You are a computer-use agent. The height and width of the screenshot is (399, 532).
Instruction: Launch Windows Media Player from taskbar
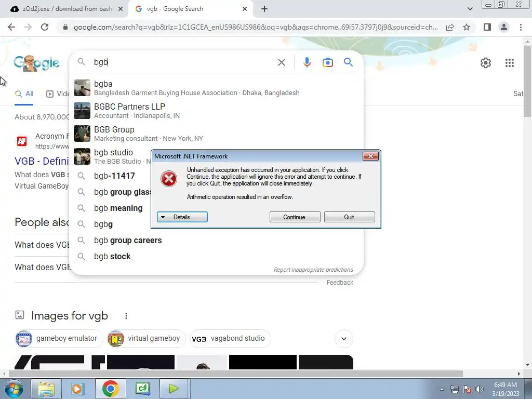77,389
